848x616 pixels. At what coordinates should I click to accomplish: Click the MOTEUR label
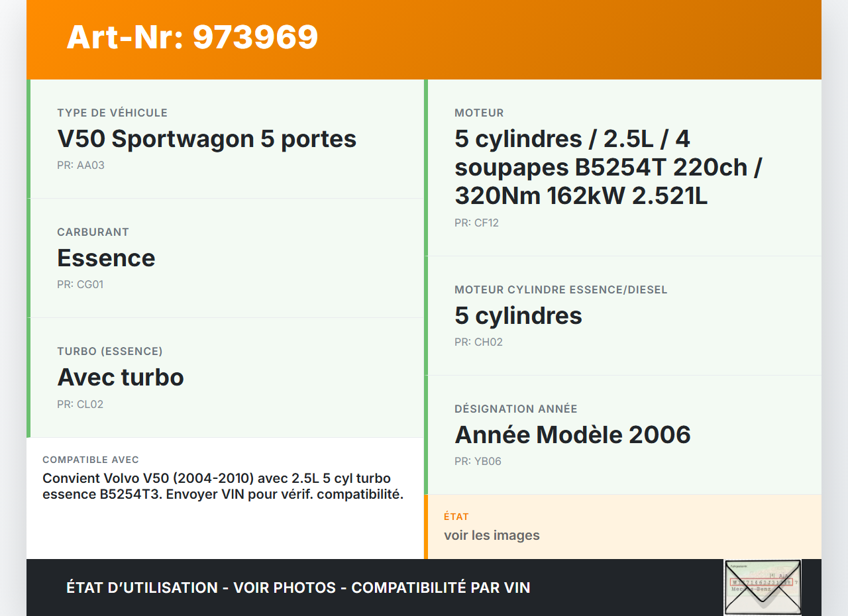tap(479, 113)
